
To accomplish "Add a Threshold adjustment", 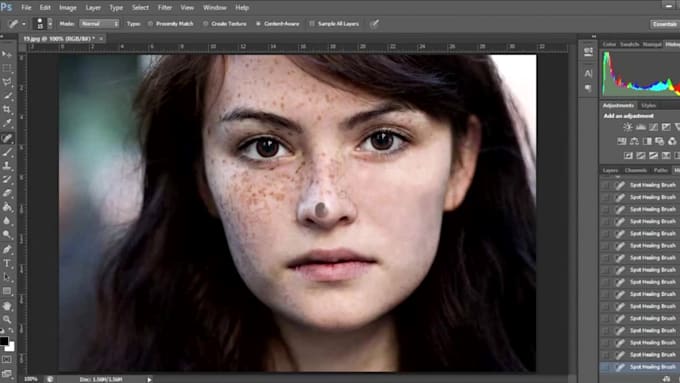I will 653,155.
